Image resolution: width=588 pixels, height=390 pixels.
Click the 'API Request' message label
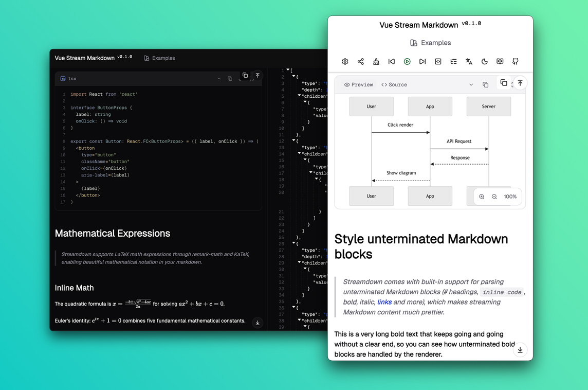(459, 141)
